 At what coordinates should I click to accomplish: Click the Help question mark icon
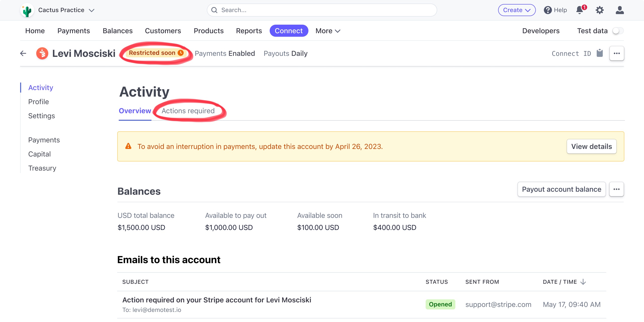pyautogui.click(x=548, y=10)
